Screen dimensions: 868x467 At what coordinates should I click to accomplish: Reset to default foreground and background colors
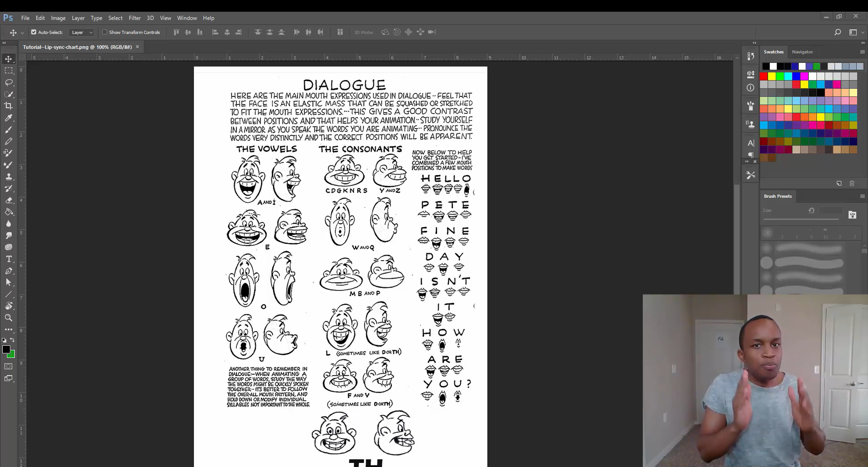click(x=4, y=340)
